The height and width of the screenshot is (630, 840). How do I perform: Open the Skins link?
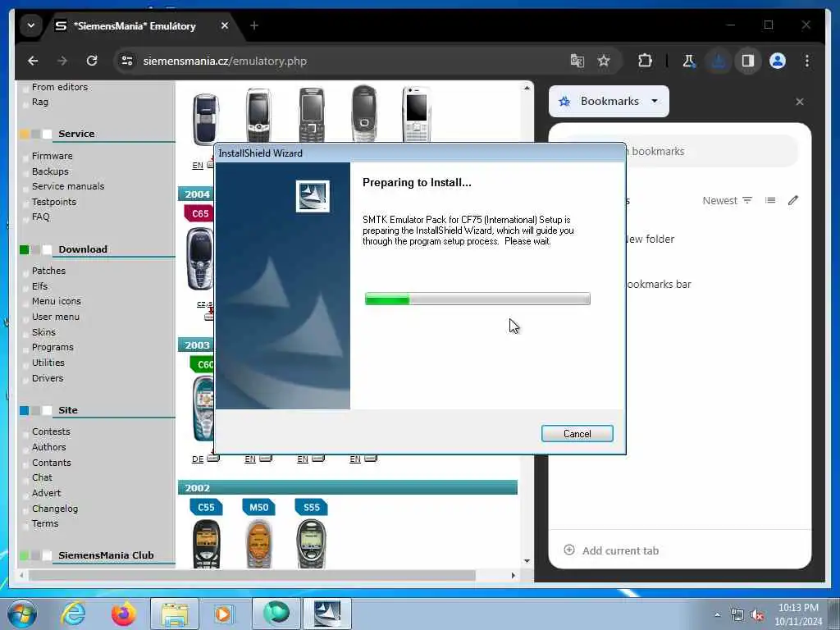[x=43, y=333]
